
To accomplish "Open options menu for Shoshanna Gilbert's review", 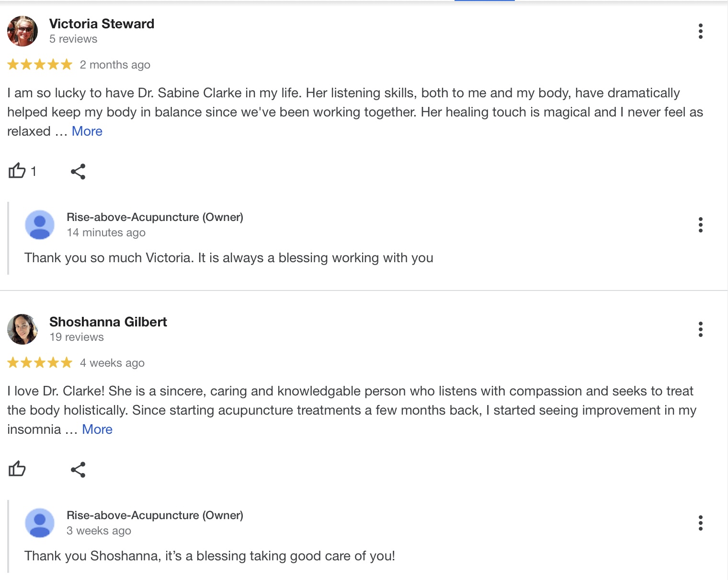I will click(700, 329).
